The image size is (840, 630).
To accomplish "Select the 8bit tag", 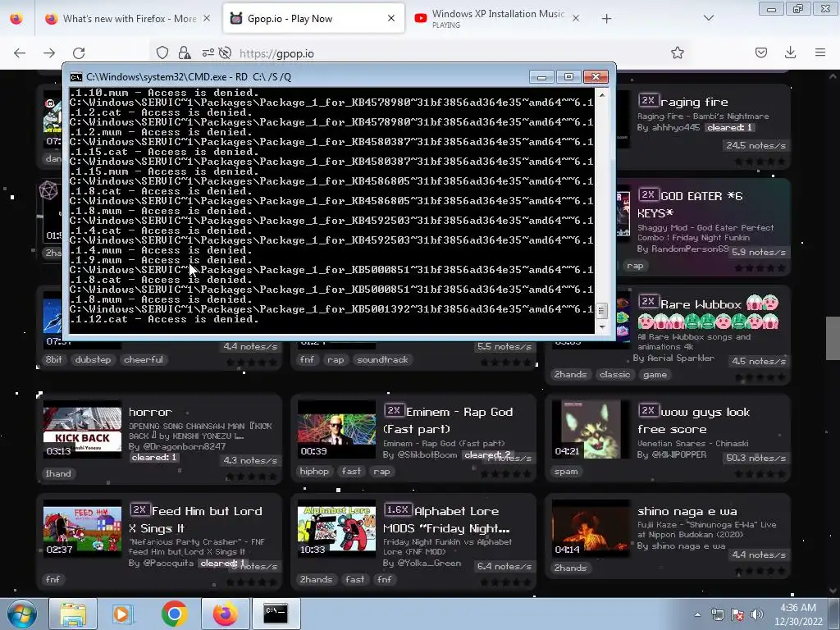I will pyautogui.click(x=53, y=359).
